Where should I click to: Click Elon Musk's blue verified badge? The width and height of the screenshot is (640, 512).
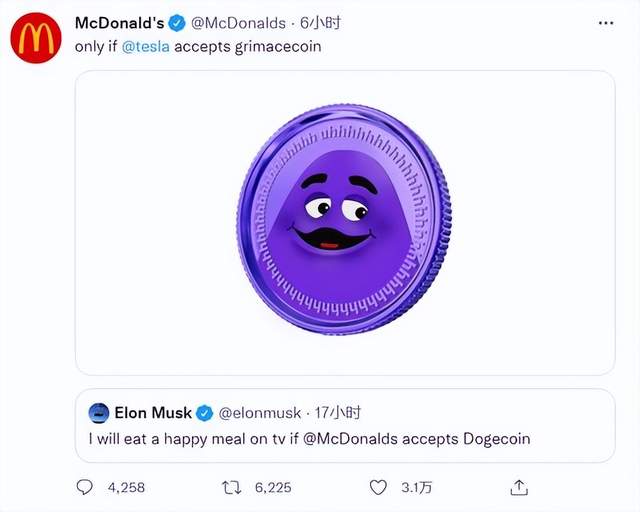click(x=204, y=412)
